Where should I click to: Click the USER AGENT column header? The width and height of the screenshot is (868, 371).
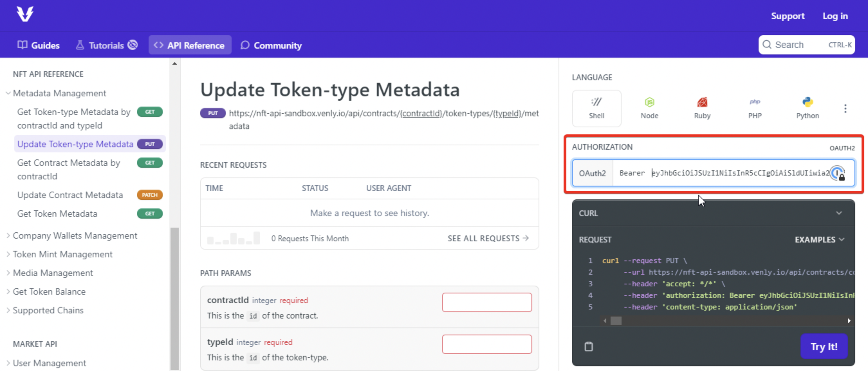(x=389, y=188)
